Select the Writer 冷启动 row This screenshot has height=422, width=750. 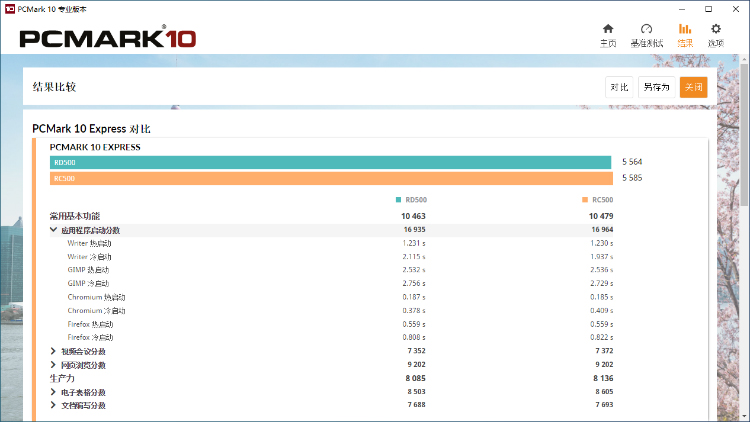coord(331,256)
